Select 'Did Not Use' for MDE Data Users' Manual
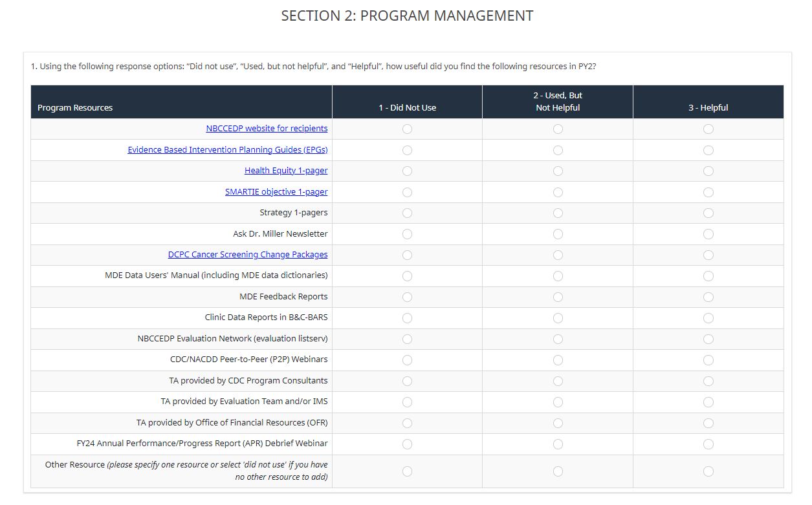This screenshot has height=505, width=812. click(407, 276)
